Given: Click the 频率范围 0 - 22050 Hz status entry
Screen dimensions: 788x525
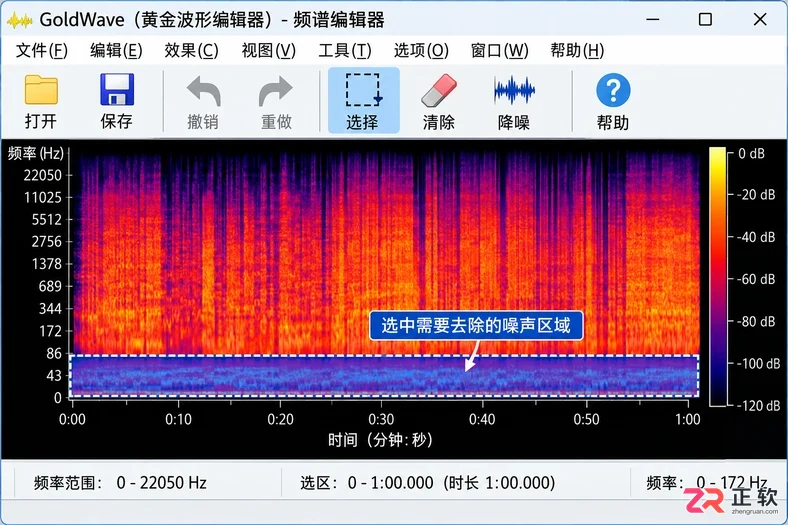Looking at the screenshot, I should pyautogui.click(x=120, y=483).
